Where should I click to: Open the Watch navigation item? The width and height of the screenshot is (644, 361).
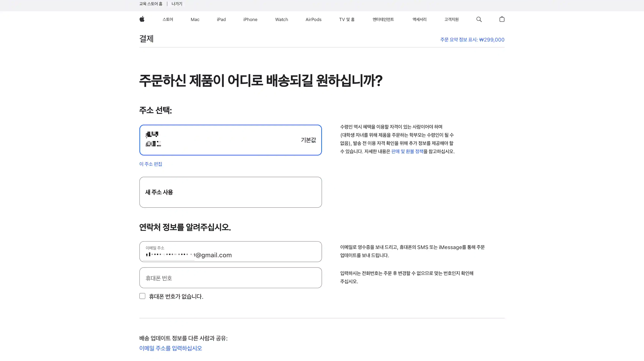[x=281, y=19]
